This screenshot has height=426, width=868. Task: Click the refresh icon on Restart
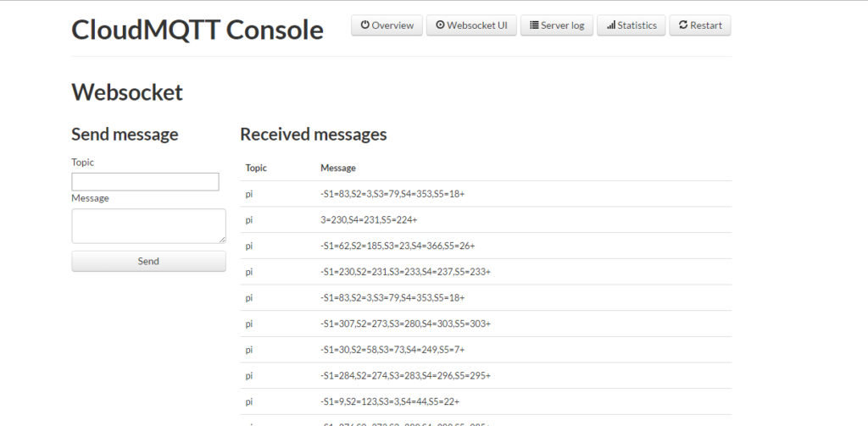(x=683, y=25)
